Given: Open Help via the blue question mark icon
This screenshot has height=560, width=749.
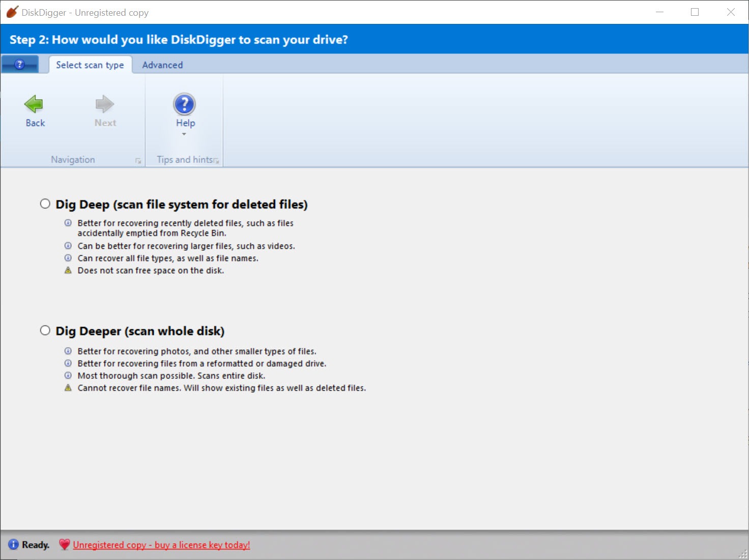Looking at the screenshot, I should [x=185, y=104].
